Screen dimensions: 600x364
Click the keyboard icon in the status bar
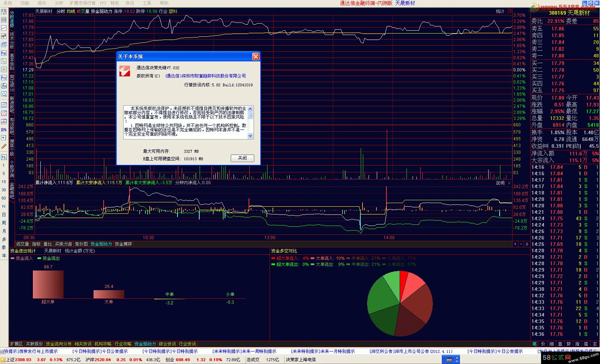pos(449,360)
